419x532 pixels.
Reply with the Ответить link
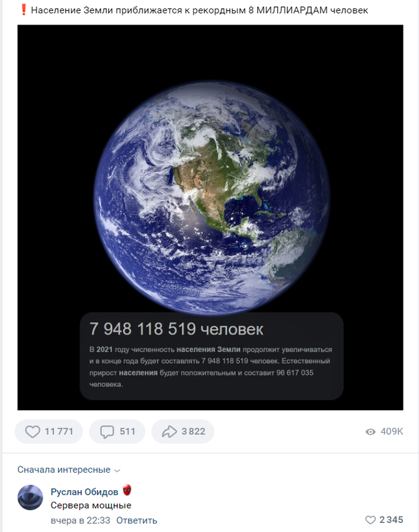point(137,520)
